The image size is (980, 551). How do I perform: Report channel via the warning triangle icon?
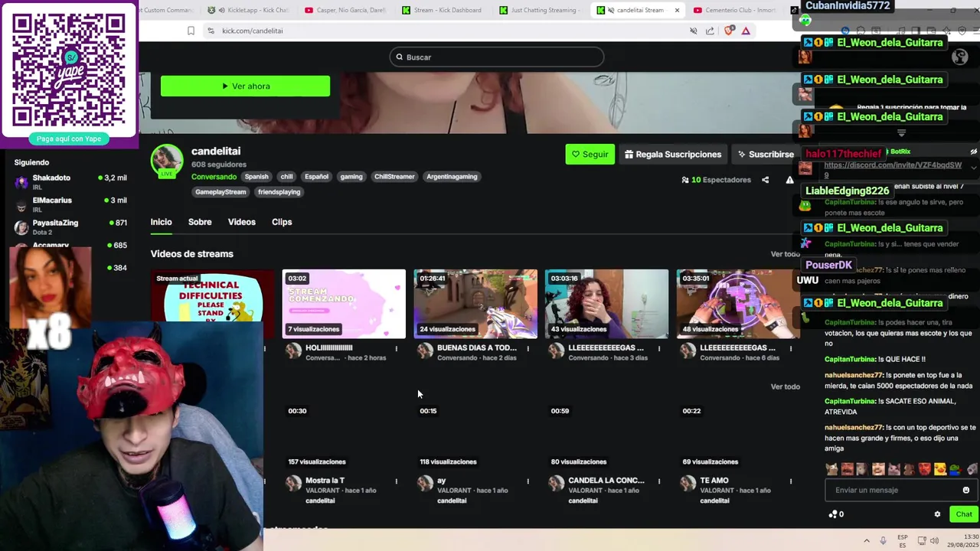[789, 180]
